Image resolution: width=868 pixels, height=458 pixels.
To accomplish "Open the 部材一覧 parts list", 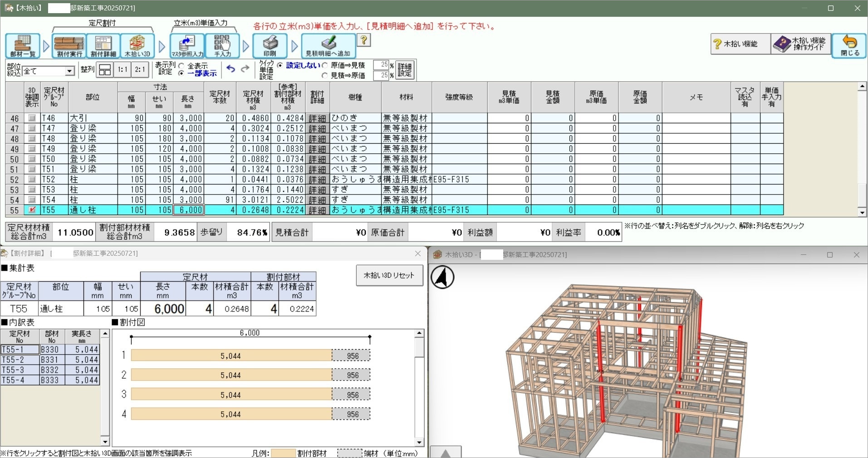I will coord(23,46).
